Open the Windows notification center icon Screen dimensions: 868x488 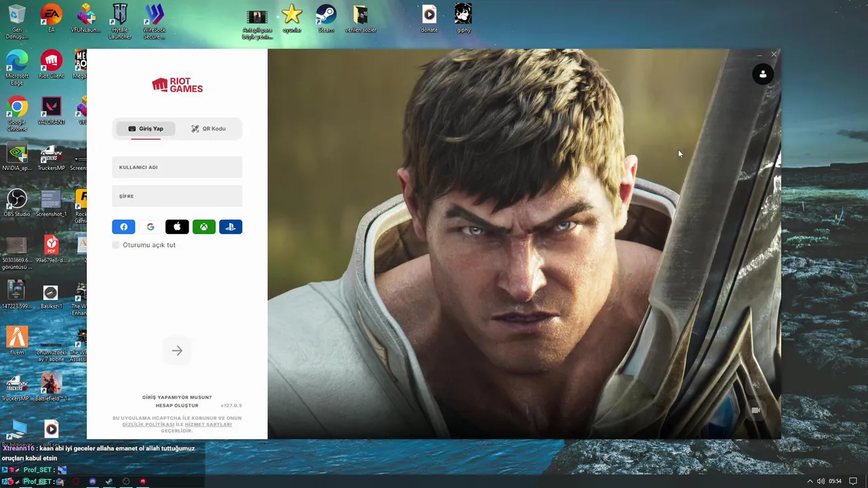click(x=853, y=481)
